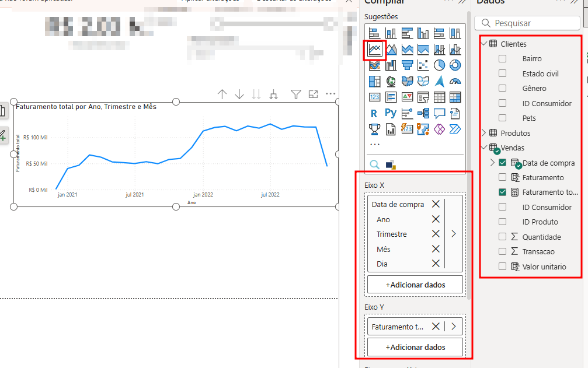Go to next hierarchy level with double arrows

pyautogui.click(x=256, y=94)
